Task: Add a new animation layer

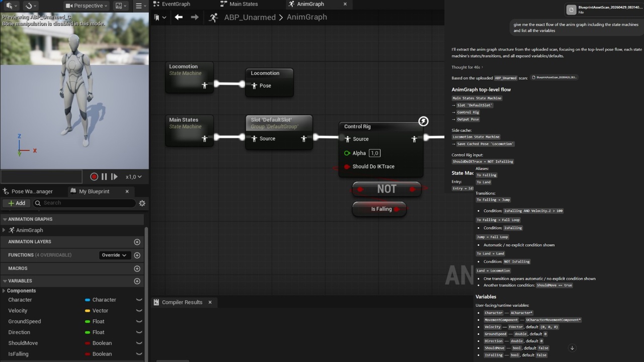Action: tap(137, 242)
